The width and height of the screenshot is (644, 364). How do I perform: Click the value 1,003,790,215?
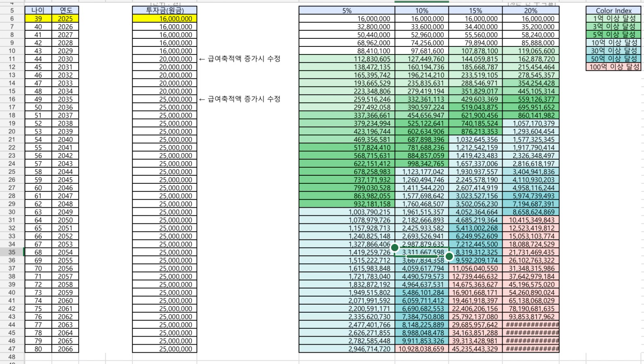click(x=347, y=212)
